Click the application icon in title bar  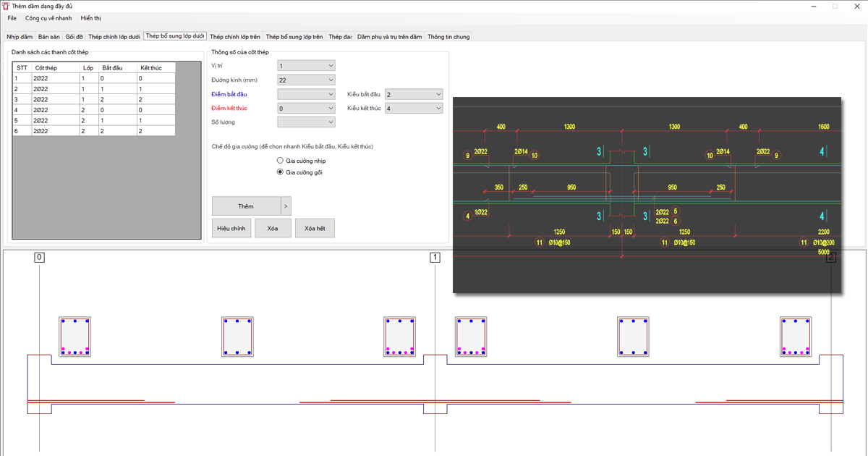pyautogui.click(x=6, y=6)
